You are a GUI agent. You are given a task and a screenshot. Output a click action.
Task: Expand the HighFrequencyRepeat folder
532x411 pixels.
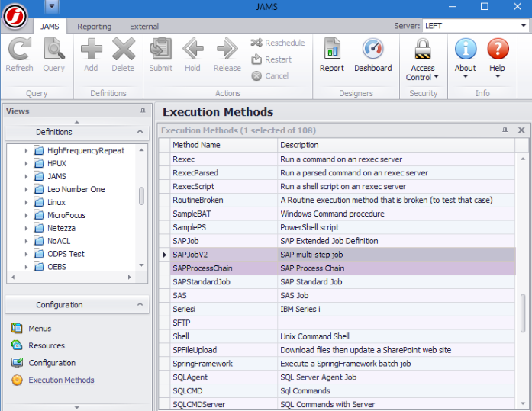click(26, 151)
